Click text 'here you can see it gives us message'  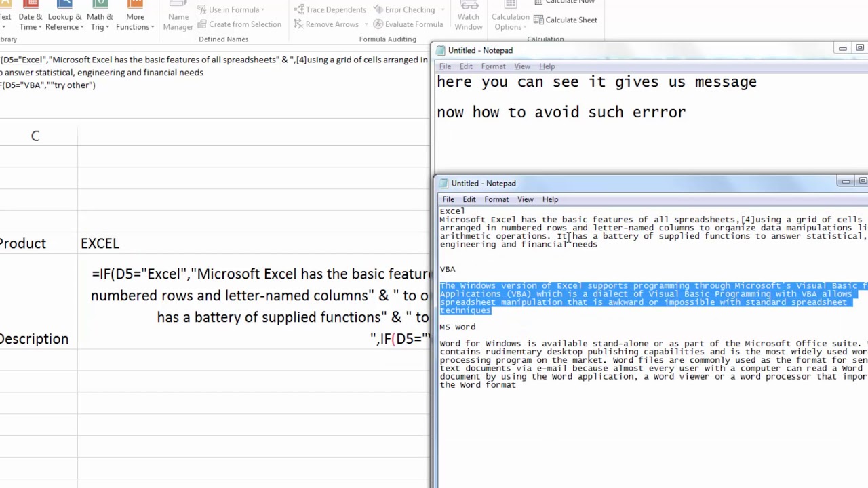pos(597,82)
